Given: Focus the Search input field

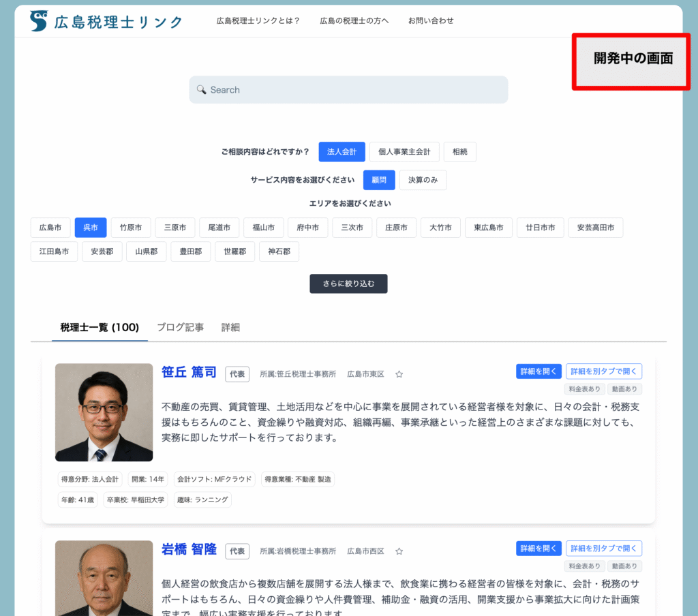Looking at the screenshot, I should pyautogui.click(x=348, y=89).
